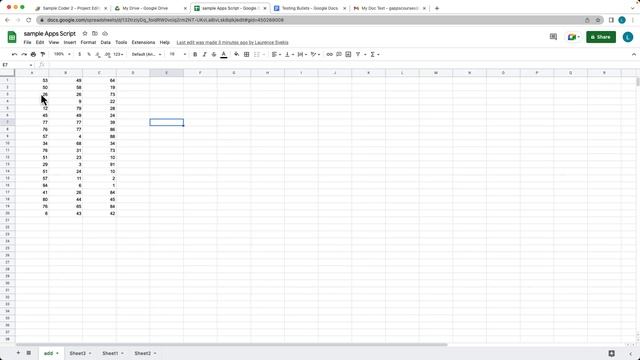Click the Insert link icon
Viewport: 640px width, 360px height.
[x=329, y=54]
